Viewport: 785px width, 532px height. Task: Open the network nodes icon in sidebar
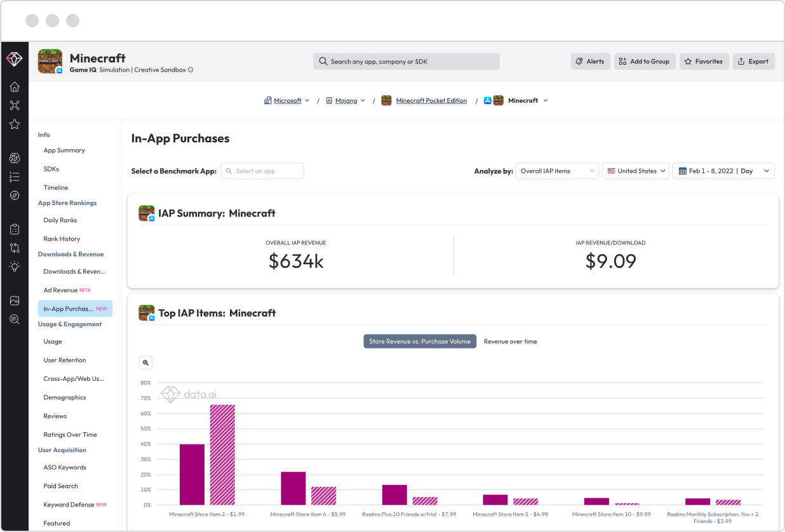(15, 105)
